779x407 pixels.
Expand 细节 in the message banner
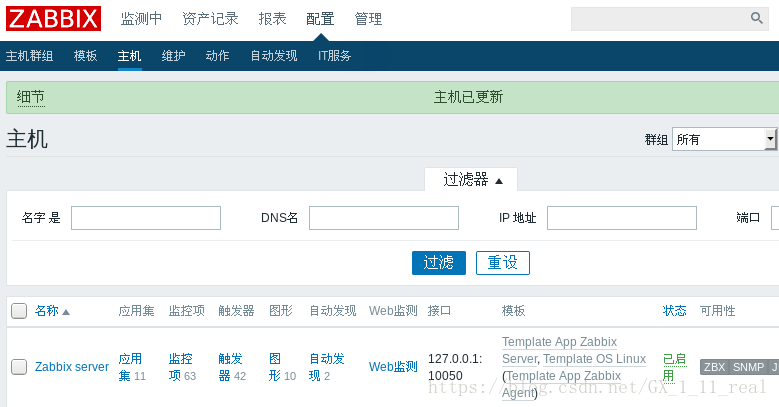click(x=31, y=97)
